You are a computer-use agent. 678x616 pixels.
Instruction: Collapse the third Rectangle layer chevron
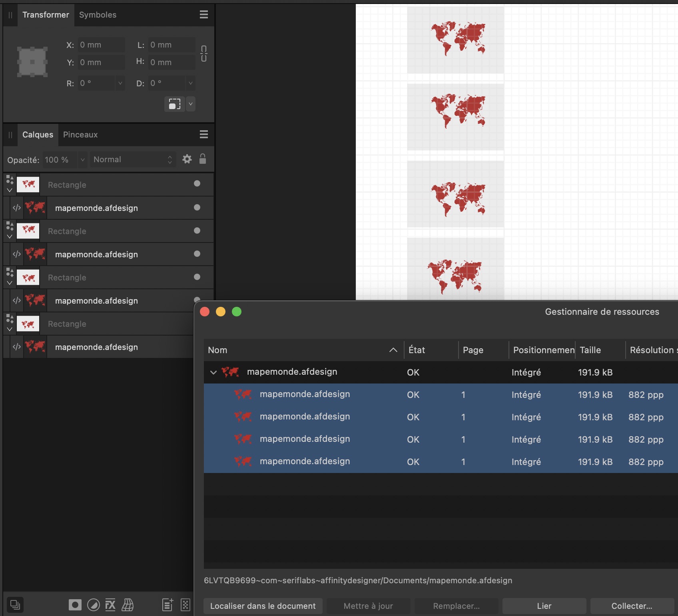(x=10, y=283)
